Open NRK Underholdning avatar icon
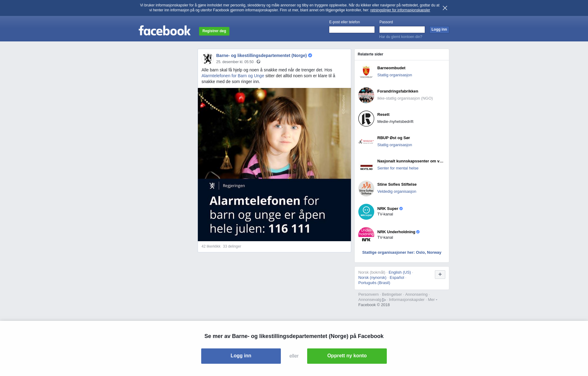The image size is (588, 376). (366, 235)
